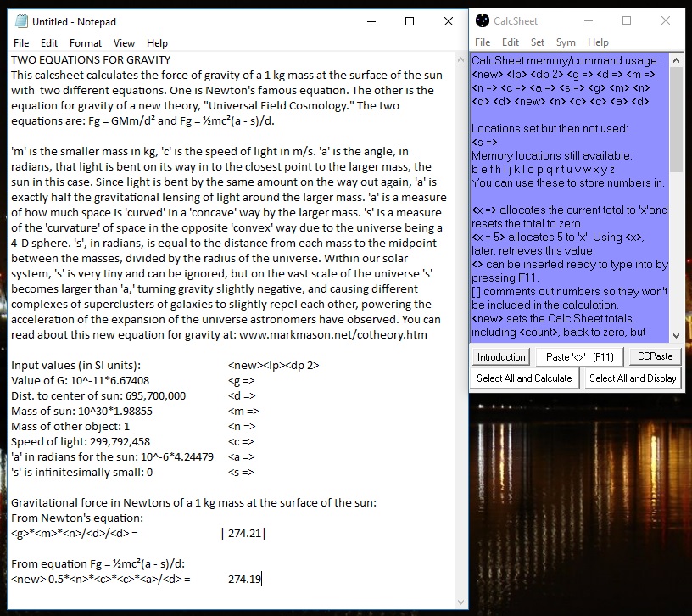Open Notepad Edit menu
The height and width of the screenshot is (616, 692).
point(49,43)
